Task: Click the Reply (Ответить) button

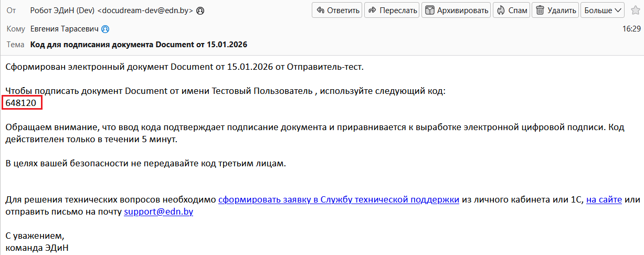Action: (337, 10)
